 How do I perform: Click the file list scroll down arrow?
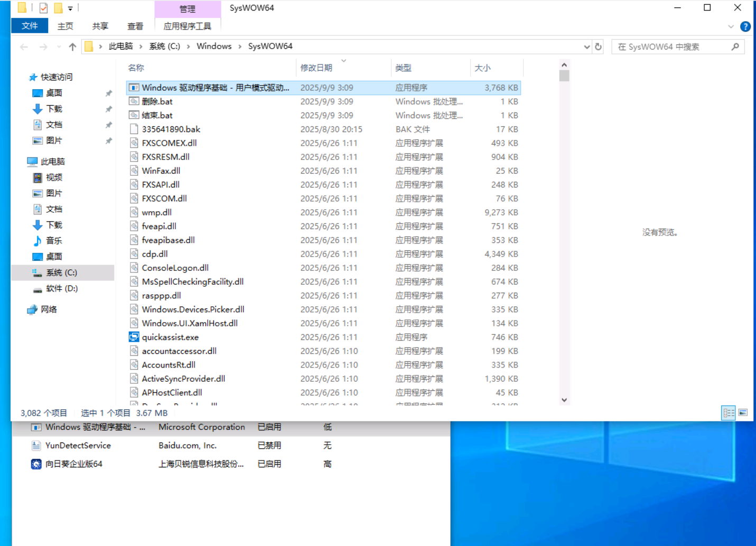pos(564,400)
